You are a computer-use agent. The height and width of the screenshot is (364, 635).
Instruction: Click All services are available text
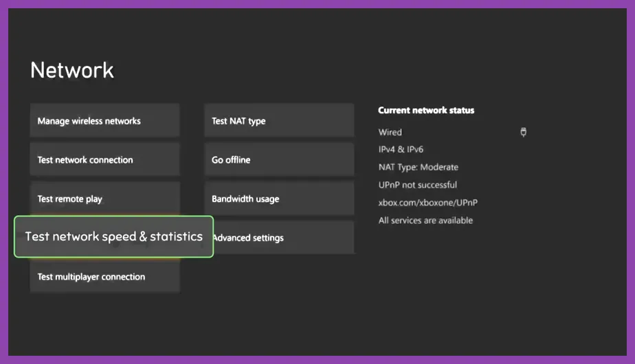pyautogui.click(x=425, y=220)
